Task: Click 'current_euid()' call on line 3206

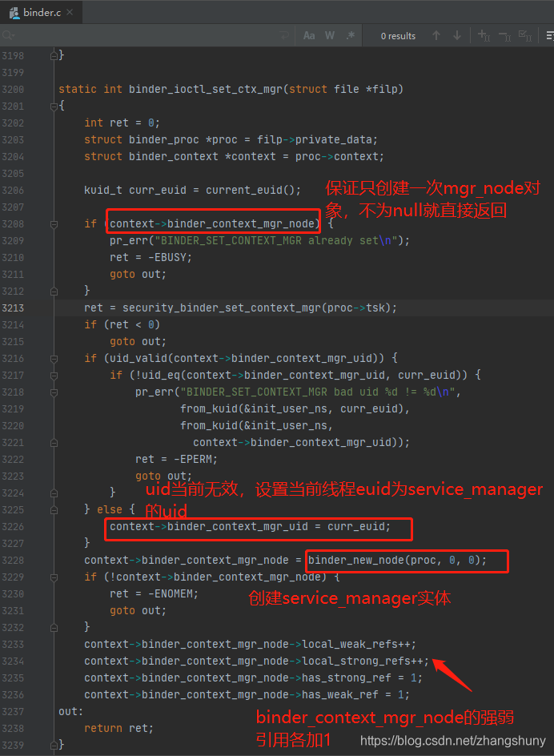Action: (x=251, y=190)
